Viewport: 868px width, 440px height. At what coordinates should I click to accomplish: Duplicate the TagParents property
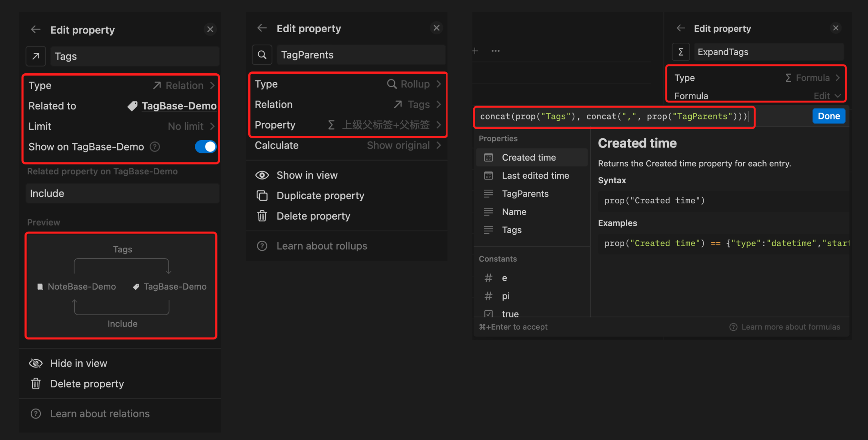pos(320,195)
